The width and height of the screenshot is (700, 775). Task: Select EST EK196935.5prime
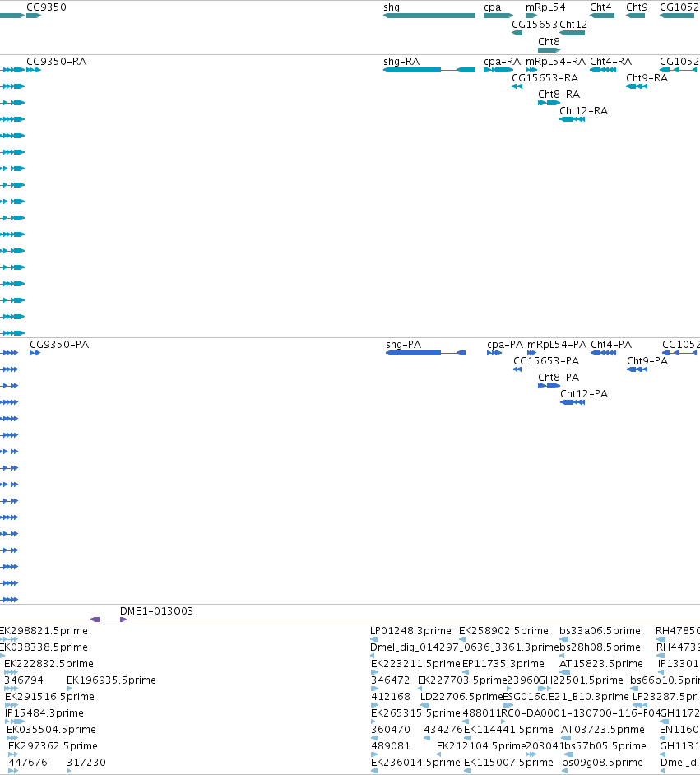point(111,680)
